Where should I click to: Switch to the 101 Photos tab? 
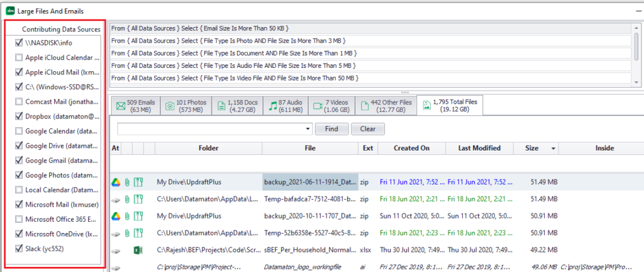point(186,106)
